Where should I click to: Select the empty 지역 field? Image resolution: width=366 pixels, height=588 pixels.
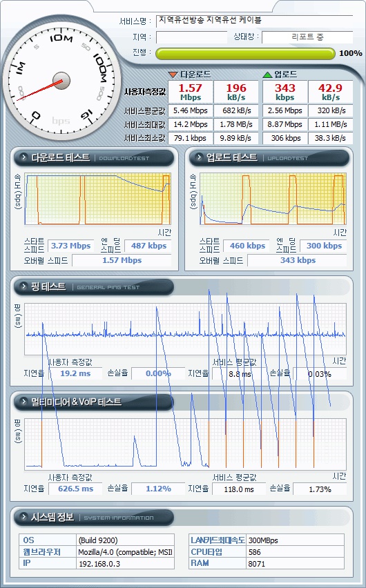click(x=191, y=37)
